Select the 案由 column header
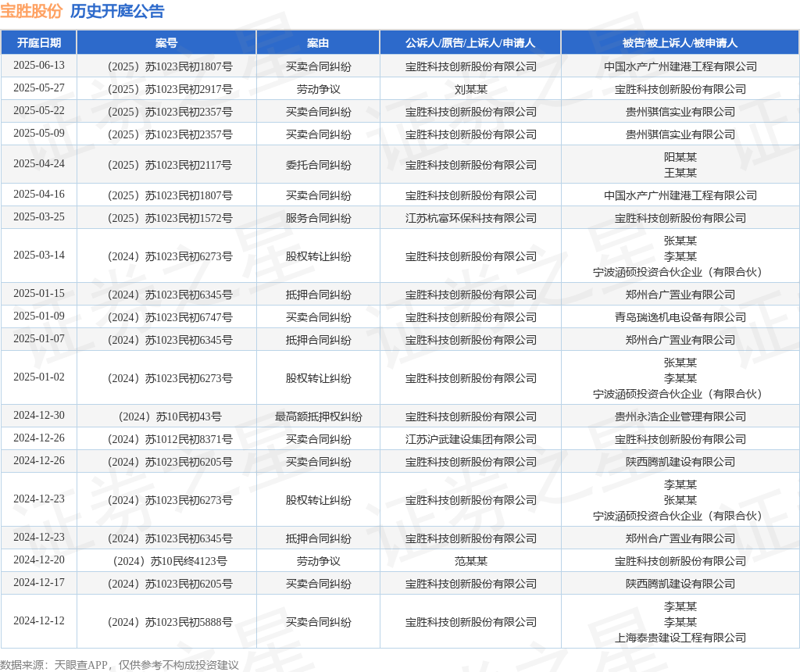800x672 pixels. click(318, 43)
